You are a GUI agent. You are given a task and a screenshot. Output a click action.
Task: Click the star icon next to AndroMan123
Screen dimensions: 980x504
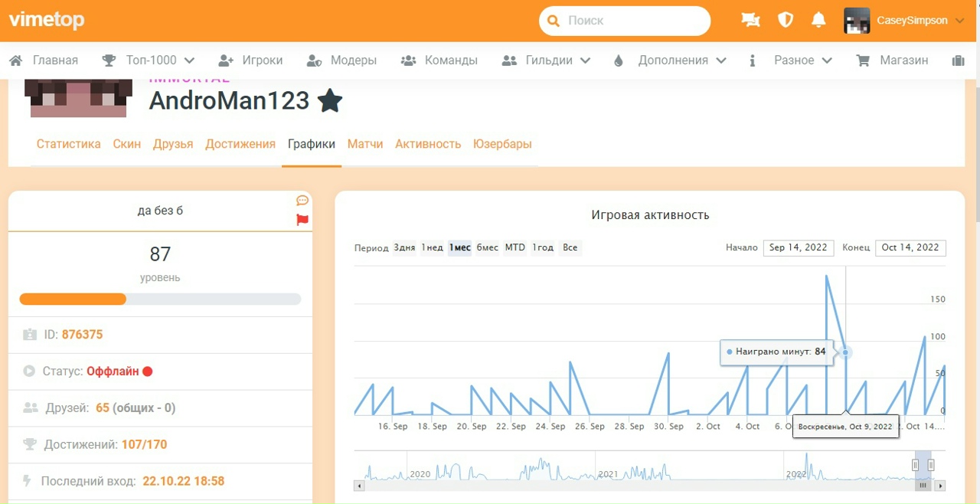point(330,100)
